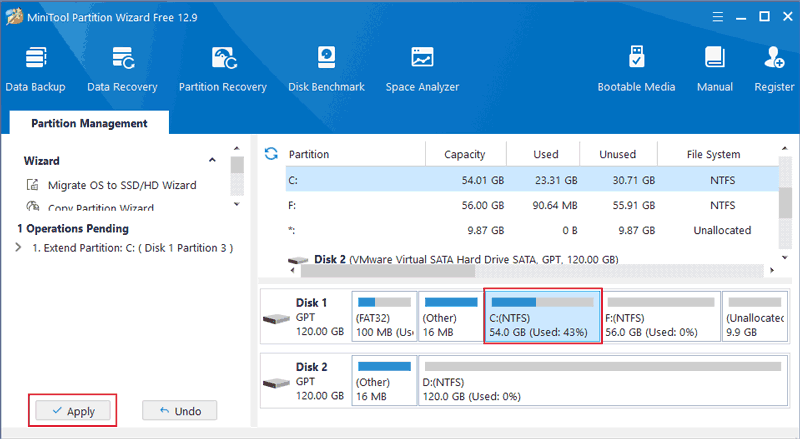Viewport: 800px width, 439px height.
Task: Sort by the Capacity column header
Action: point(465,154)
